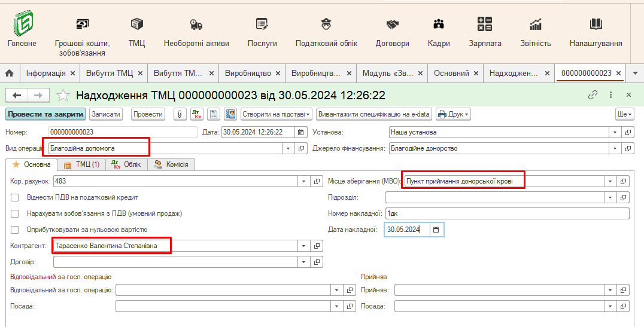Open the ТМЦ section icon

point(136,25)
